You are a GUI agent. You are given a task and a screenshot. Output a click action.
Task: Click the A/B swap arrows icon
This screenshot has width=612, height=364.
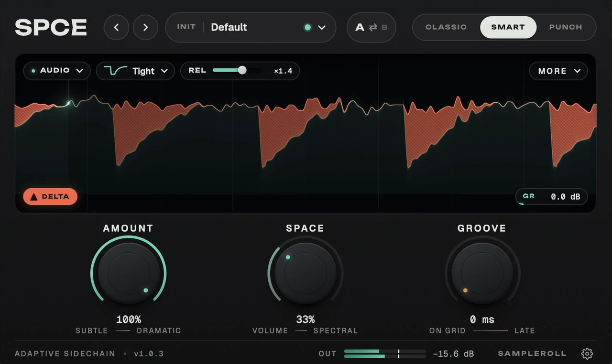[x=373, y=27]
